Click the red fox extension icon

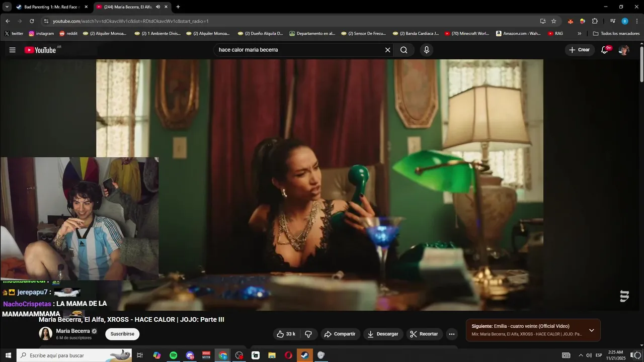pyautogui.click(x=570, y=21)
